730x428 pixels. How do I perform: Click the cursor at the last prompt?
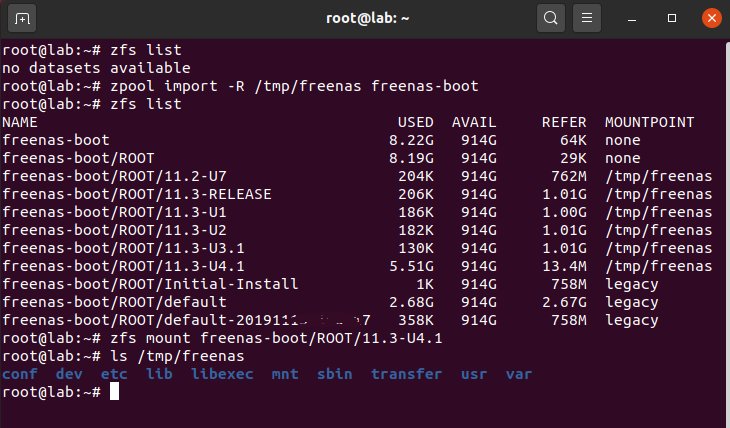pyautogui.click(x=114, y=391)
